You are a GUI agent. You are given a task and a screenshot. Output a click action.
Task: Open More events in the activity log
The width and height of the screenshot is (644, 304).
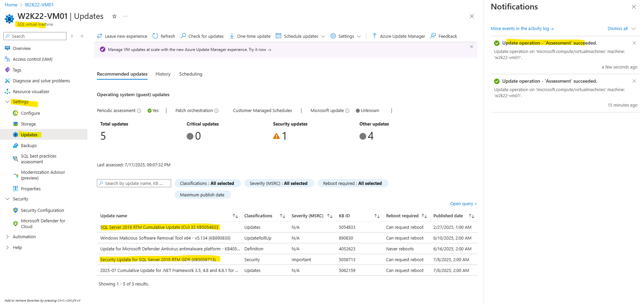pyautogui.click(x=522, y=29)
